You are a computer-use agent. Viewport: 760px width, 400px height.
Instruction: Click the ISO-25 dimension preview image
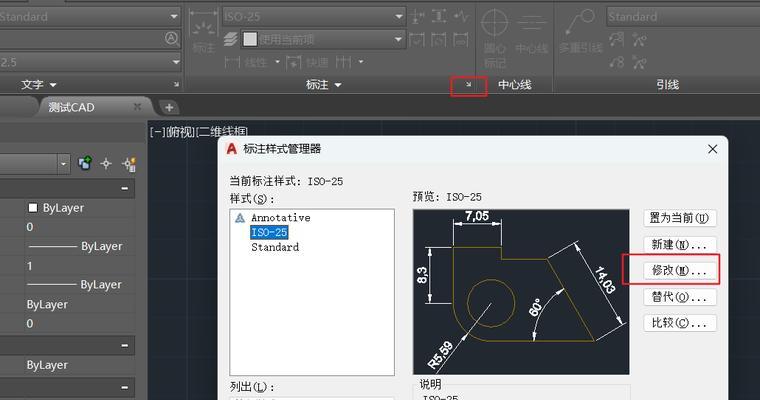(521, 292)
